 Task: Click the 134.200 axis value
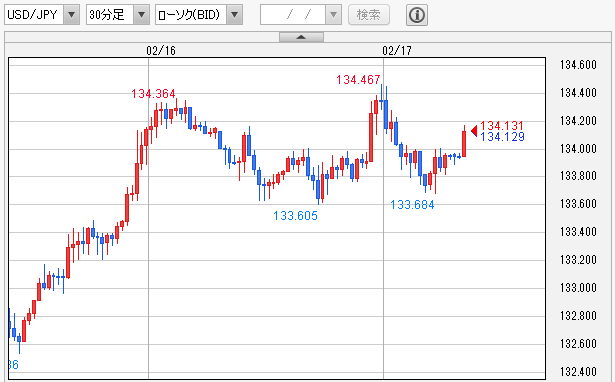578,121
